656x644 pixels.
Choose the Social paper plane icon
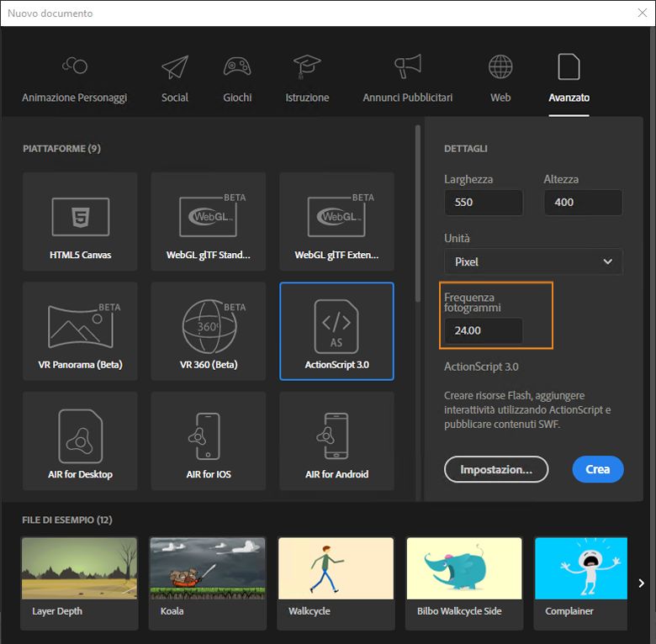pyautogui.click(x=175, y=67)
